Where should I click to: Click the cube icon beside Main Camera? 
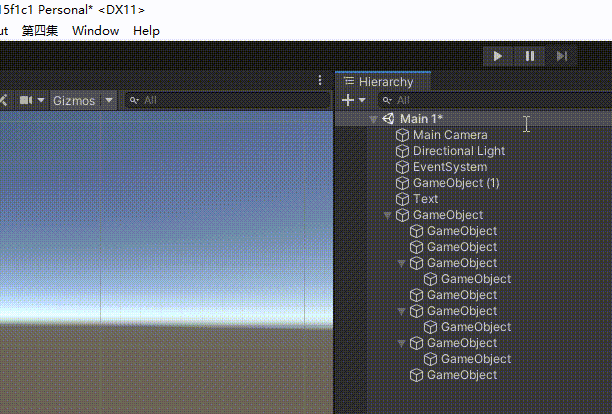(402, 135)
